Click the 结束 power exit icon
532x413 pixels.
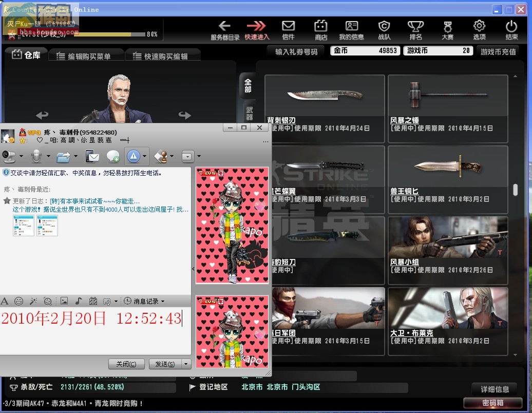pyautogui.click(x=511, y=30)
